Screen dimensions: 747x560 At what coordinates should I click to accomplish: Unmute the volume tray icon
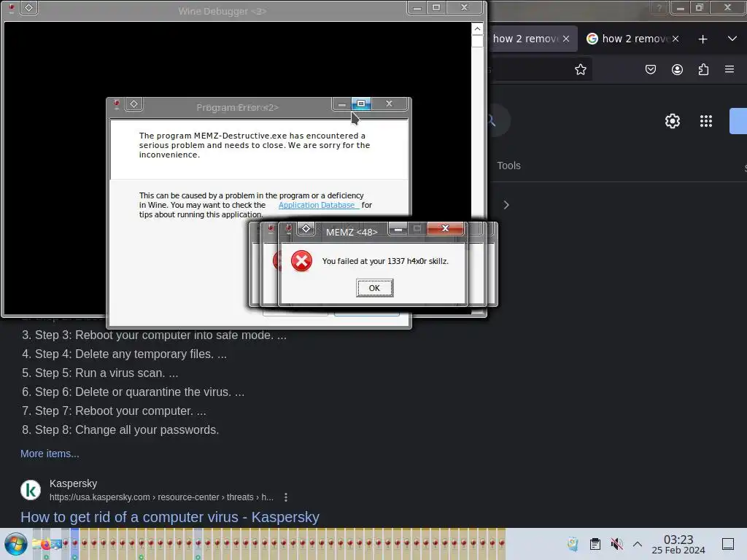[616, 544]
